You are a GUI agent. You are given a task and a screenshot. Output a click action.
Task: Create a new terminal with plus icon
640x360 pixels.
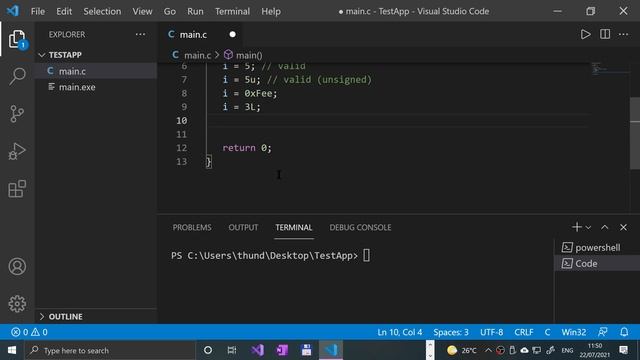(x=576, y=227)
